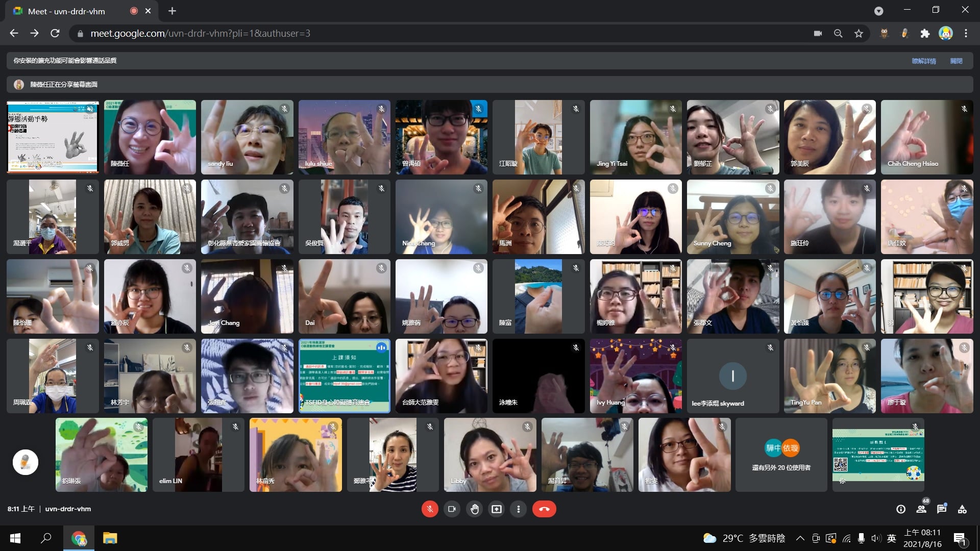Click the 瞭解詳情 link in banner
The height and width of the screenshot is (551, 980).
coord(924,61)
